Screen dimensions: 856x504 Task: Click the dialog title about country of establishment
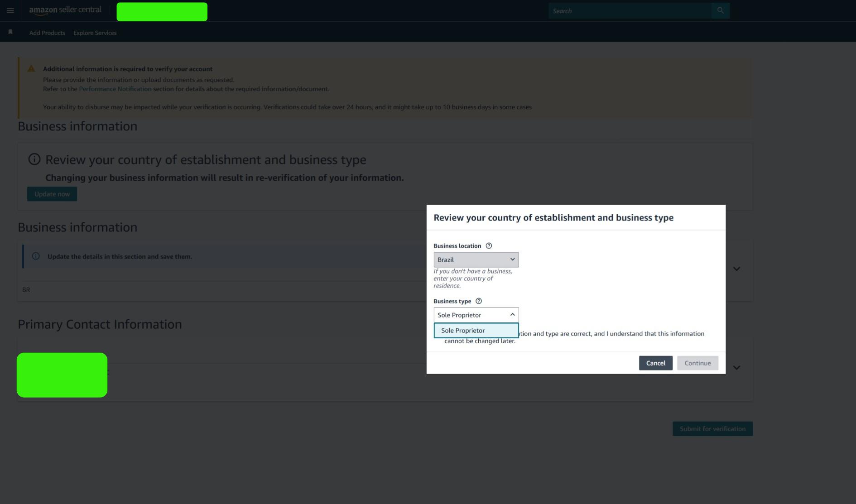click(x=553, y=218)
